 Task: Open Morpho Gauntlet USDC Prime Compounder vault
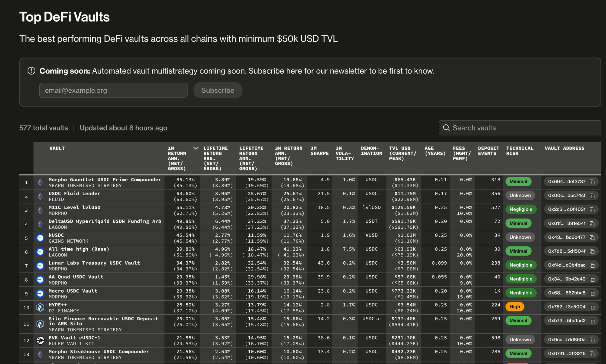[x=105, y=180]
